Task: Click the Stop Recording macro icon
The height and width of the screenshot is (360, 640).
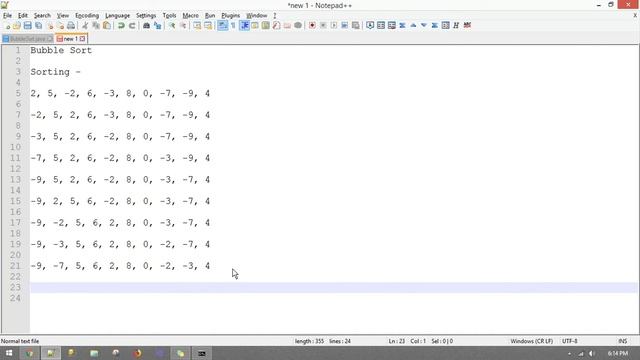Action: click(323, 26)
